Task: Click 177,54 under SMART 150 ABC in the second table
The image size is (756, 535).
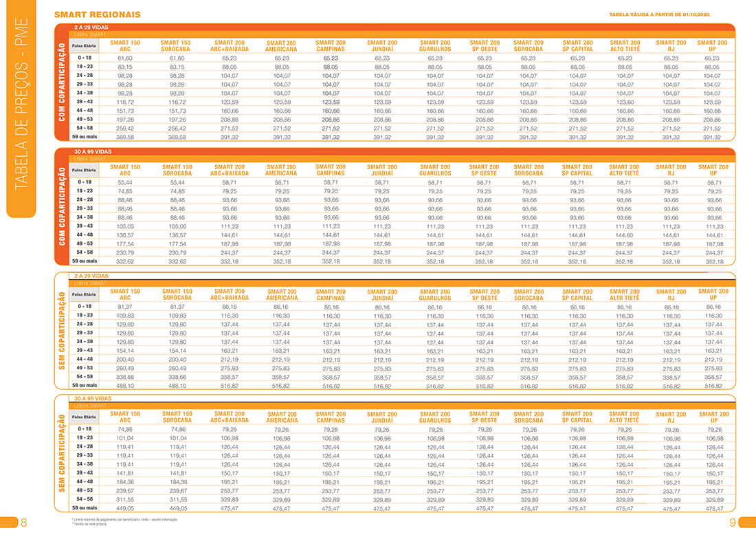Action: (125, 244)
